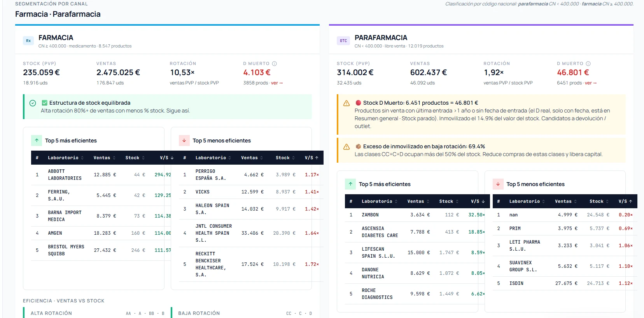Click the ALTA ROTACIÓN section header
The width and height of the screenshot is (644, 318).
[x=51, y=313]
